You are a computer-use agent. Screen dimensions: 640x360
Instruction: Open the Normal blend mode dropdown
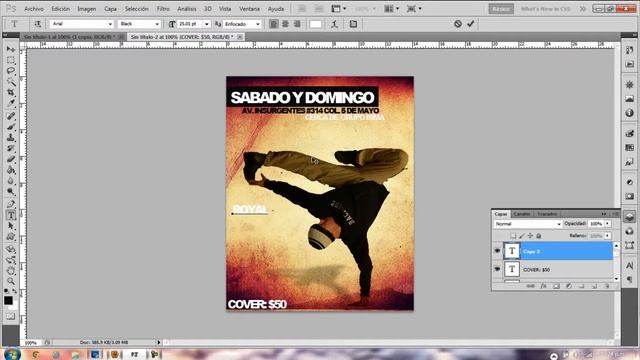(x=528, y=224)
